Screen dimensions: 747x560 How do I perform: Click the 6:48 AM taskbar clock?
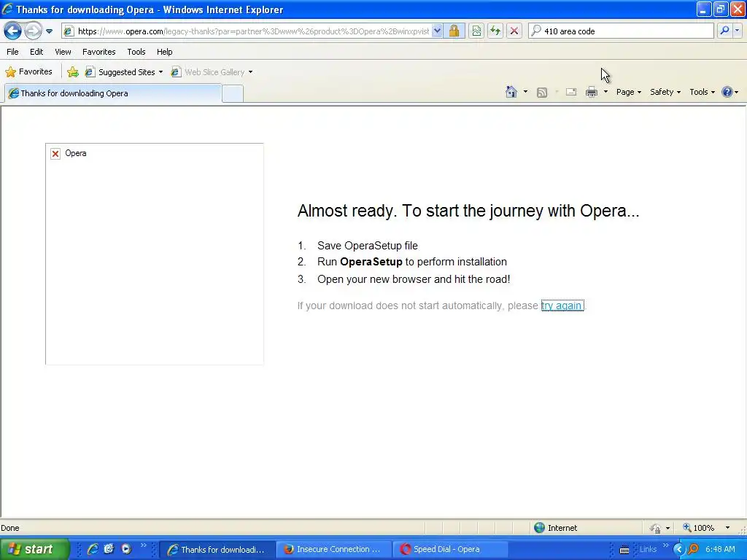coord(720,550)
